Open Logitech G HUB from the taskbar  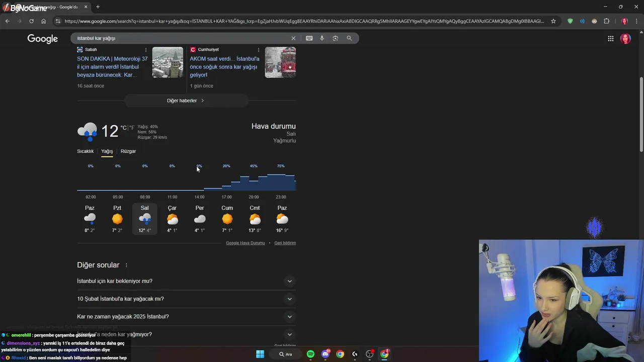click(x=355, y=354)
